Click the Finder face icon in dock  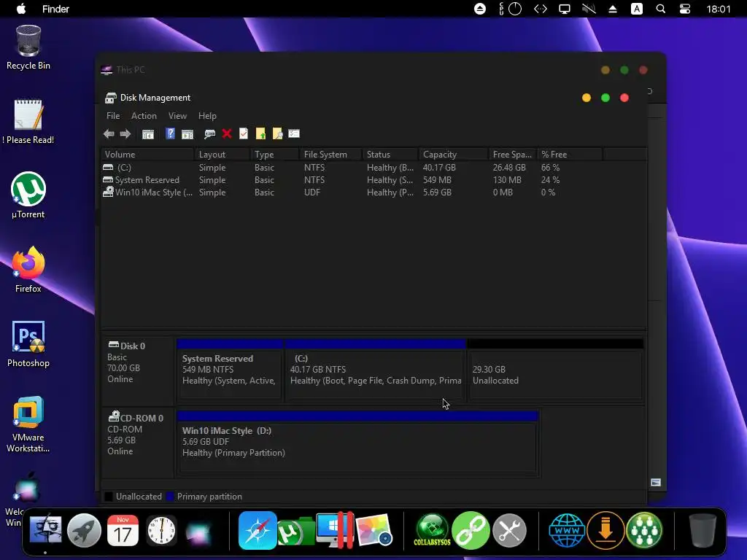point(45,530)
